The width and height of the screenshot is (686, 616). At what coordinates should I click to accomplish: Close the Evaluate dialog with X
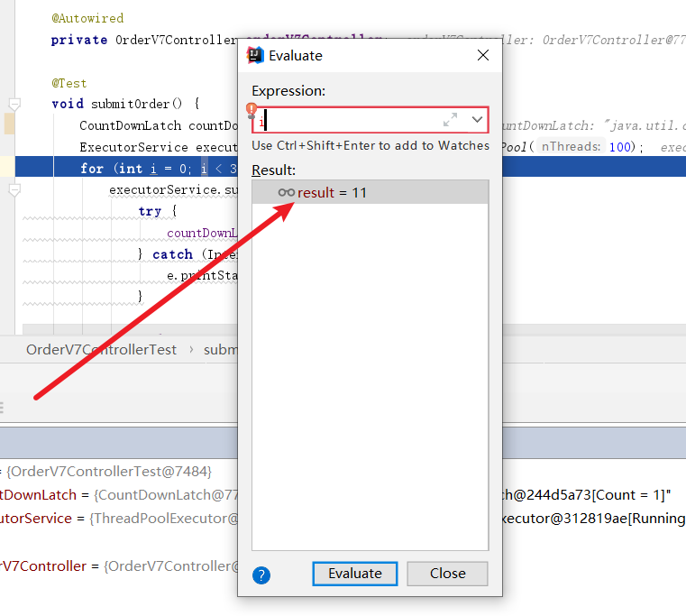pyautogui.click(x=483, y=55)
